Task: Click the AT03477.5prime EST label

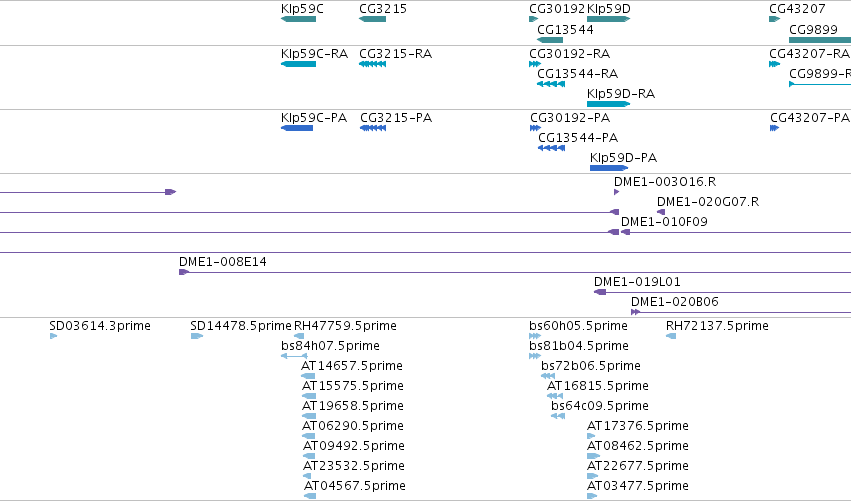Action: click(x=638, y=486)
